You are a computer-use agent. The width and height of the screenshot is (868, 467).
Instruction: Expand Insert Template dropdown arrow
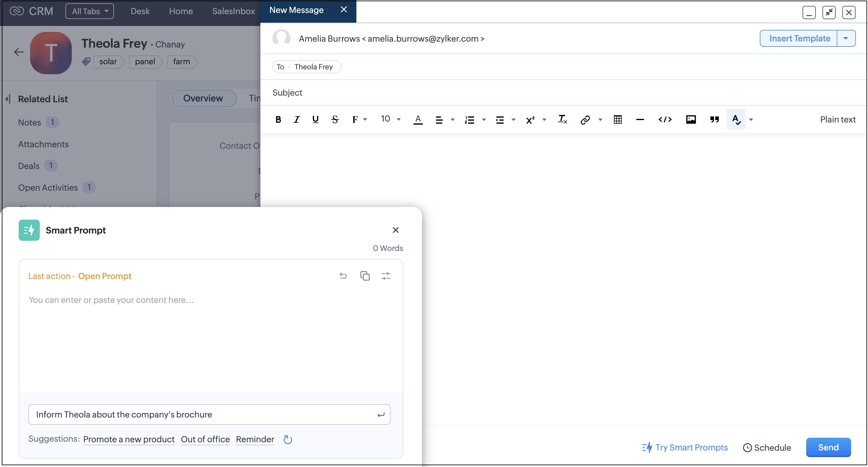(845, 38)
